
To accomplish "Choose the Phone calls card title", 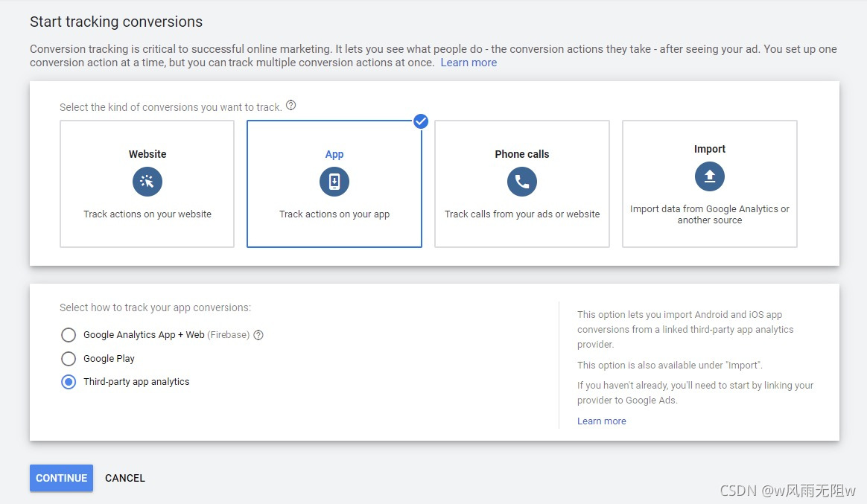I will (522, 154).
